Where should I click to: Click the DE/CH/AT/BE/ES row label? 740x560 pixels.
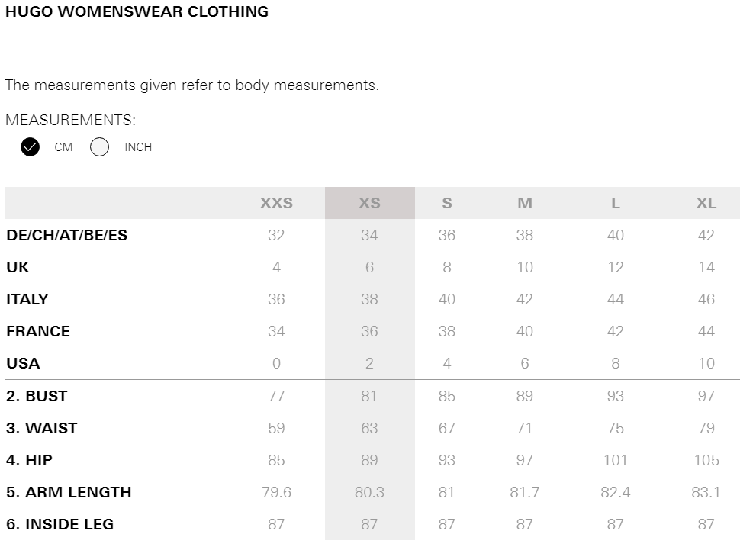(x=67, y=235)
